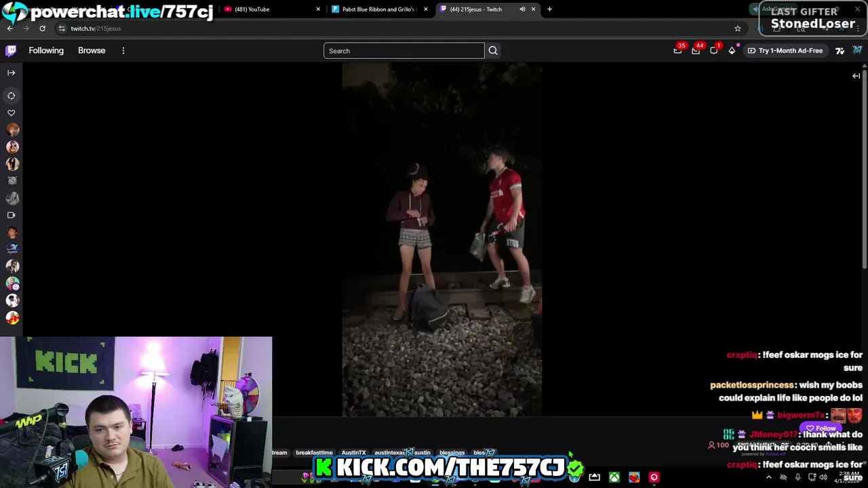Collapse the chat panel arrow
The width and height of the screenshot is (868, 488).
point(856,76)
